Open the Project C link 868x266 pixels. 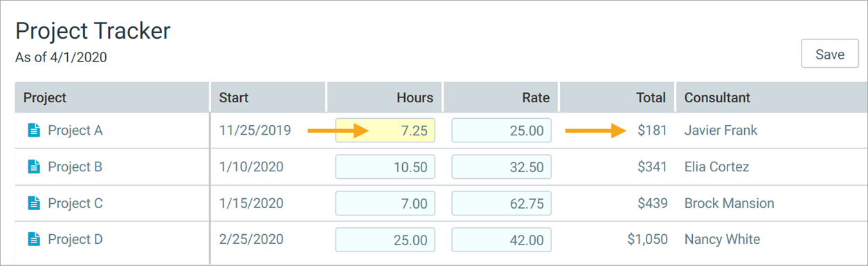point(75,203)
